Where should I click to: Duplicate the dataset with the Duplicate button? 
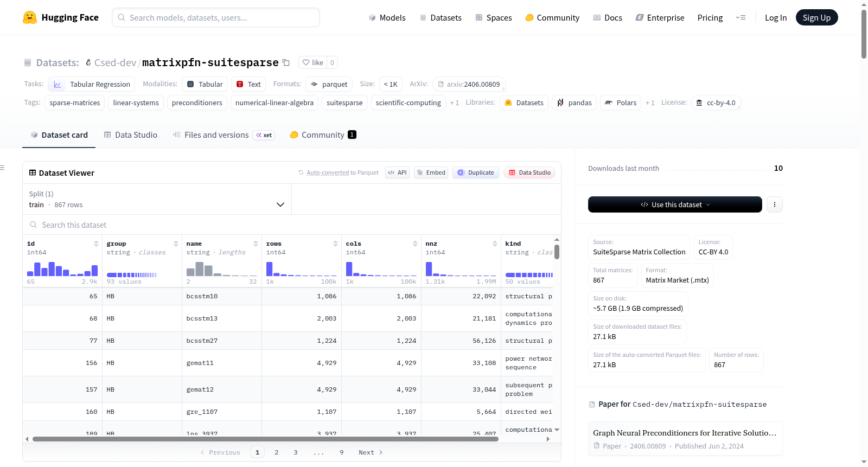click(x=476, y=172)
